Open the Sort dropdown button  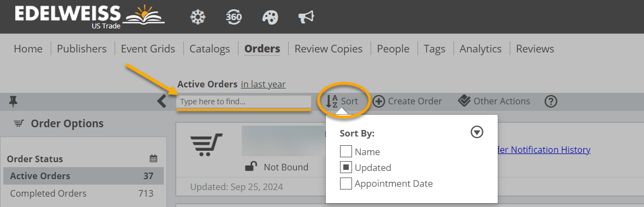[x=342, y=101]
